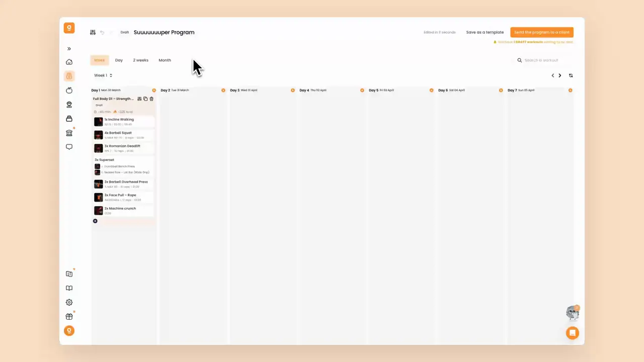Click the Barbell Overhead Press thumbnail
The width and height of the screenshot is (644, 362).
click(99, 184)
